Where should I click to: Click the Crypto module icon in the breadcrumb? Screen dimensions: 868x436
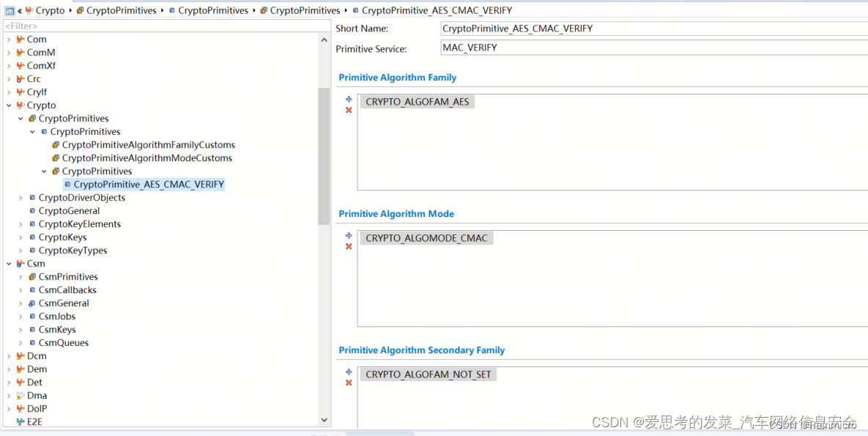(31, 10)
